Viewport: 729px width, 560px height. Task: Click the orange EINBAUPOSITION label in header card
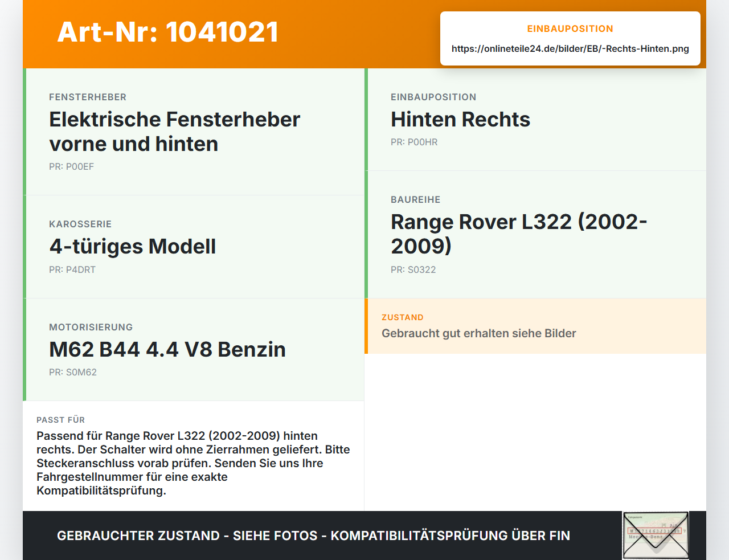pos(570,28)
